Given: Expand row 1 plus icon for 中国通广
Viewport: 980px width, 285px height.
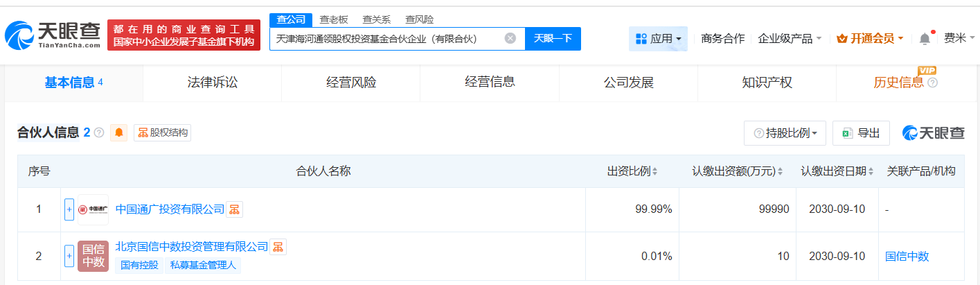Looking at the screenshot, I should click(69, 209).
